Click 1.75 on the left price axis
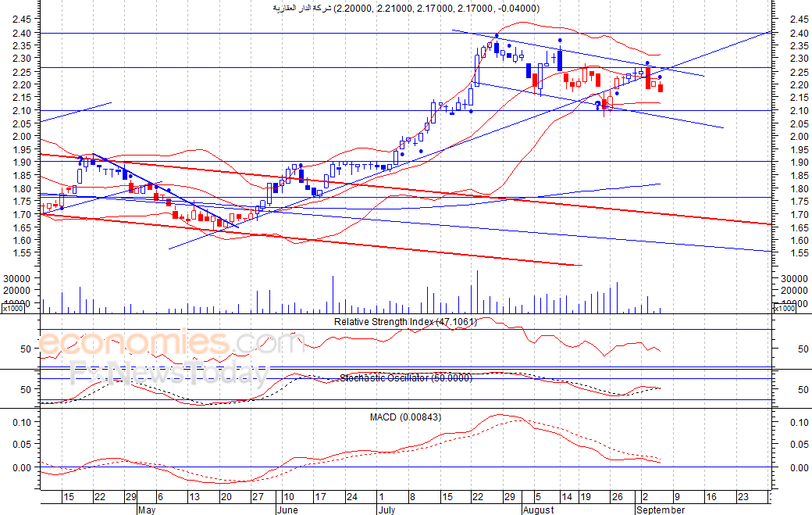 (22, 202)
